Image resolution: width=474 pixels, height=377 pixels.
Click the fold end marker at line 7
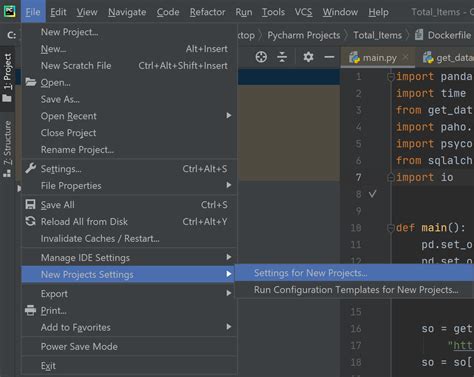(x=391, y=178)
